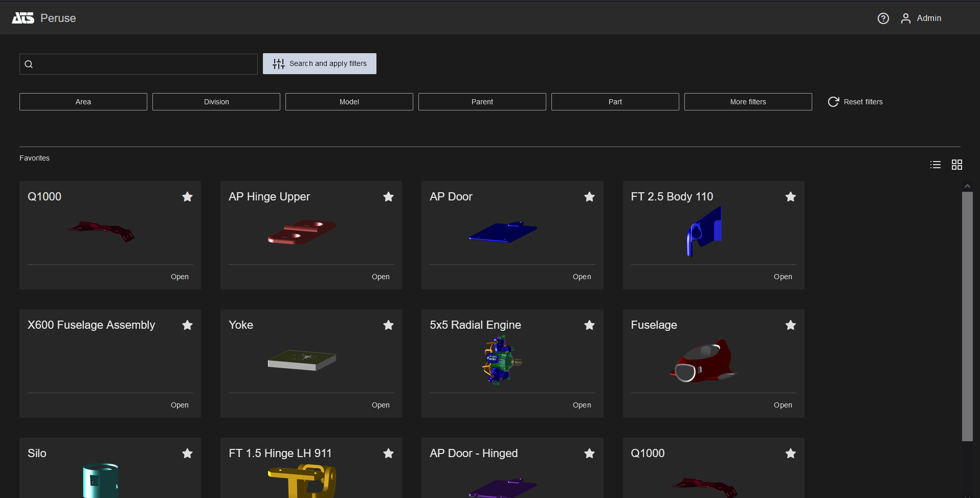The height and width of the screenshot is (498, 980).
Task: Click the Reset filters refresh icon
Action: (833, 102)
